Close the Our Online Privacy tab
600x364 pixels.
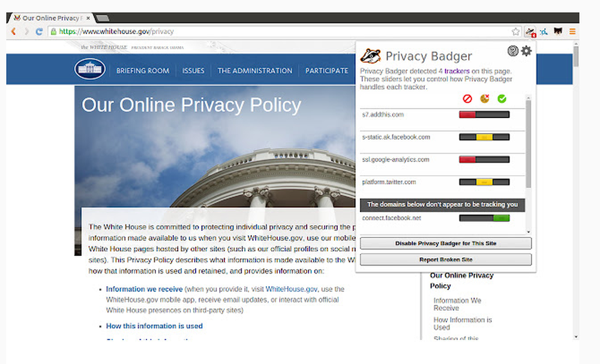[x=88, y=18]
